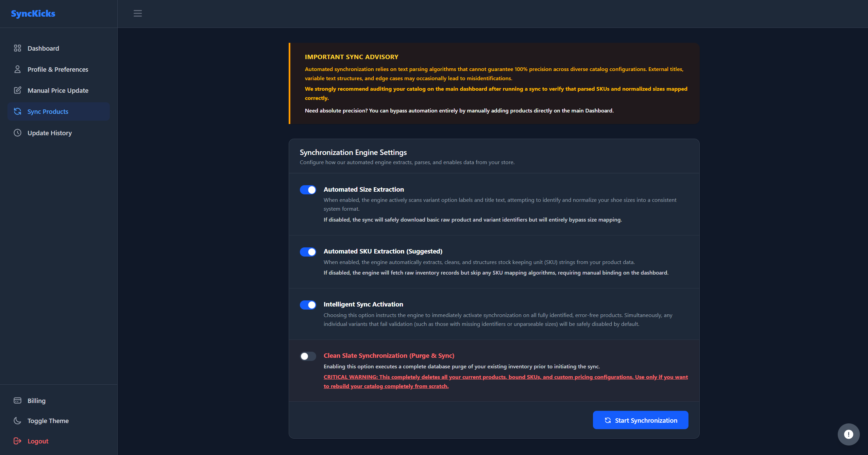Go to Manual Price Update page
Viewport: 868px width, 455px height.
tap(59, 90)
